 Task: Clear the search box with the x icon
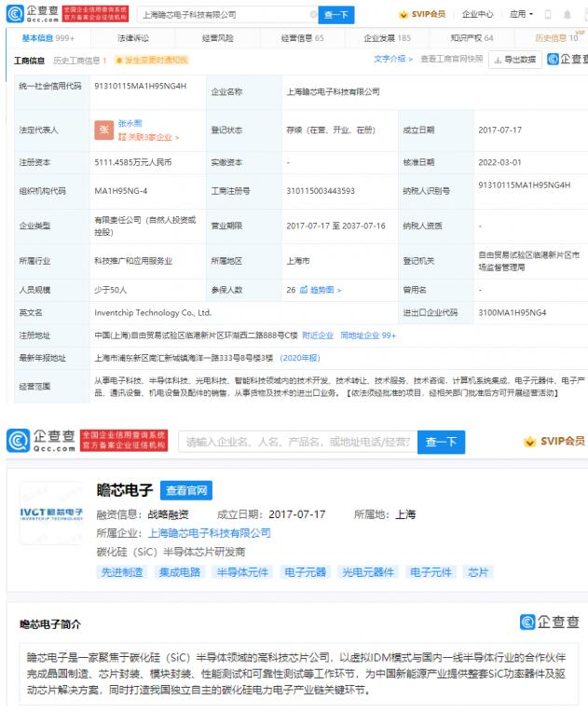click(313, 15)
